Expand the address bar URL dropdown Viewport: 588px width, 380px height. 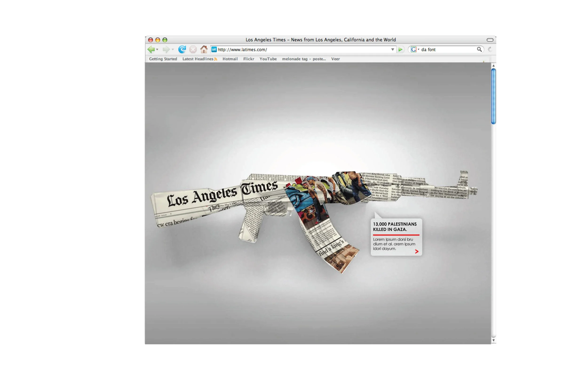(393, 50)
